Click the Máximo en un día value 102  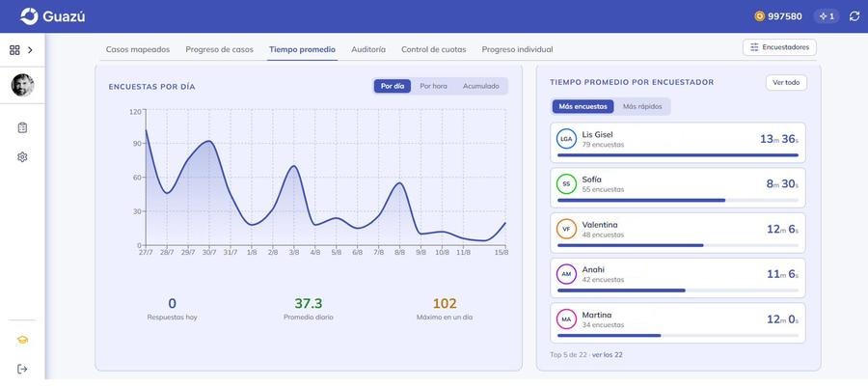point(445,303)
